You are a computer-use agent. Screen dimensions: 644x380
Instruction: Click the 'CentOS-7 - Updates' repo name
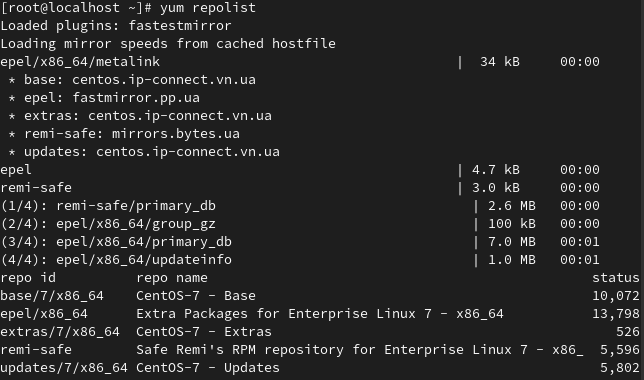(208, 368)
